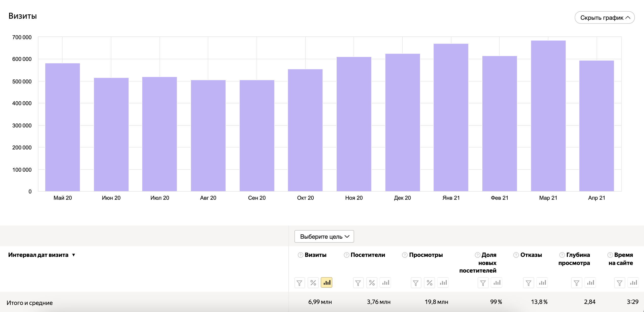Open help for Время на сайте
The height and width of the screenshot is (312, 644).
tap(610, 255)
